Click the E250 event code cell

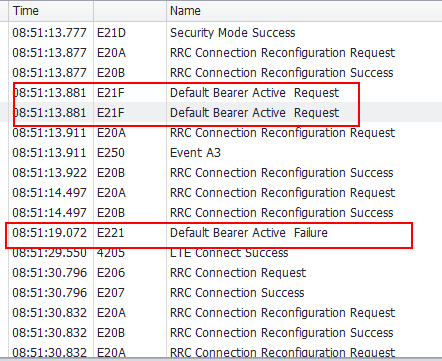tap(130, 153)
